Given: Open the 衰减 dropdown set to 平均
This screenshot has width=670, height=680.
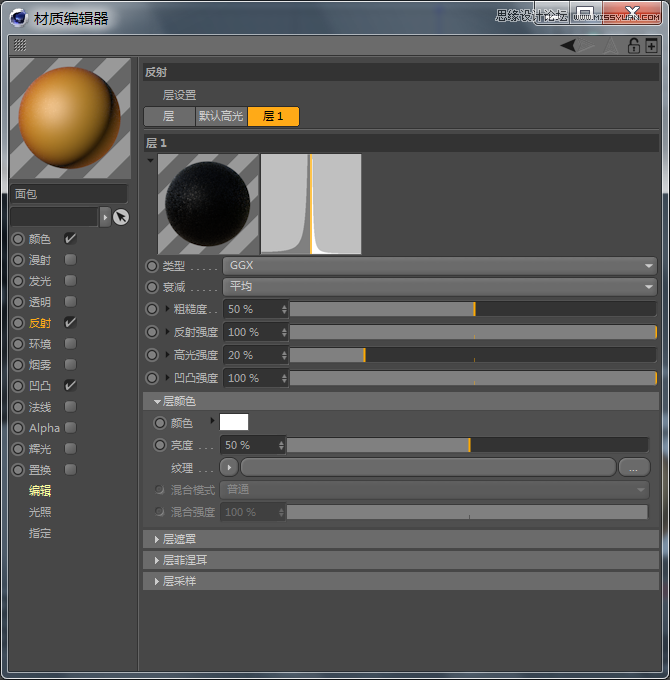Looking at the screenshot, I should tap(439, 287).
